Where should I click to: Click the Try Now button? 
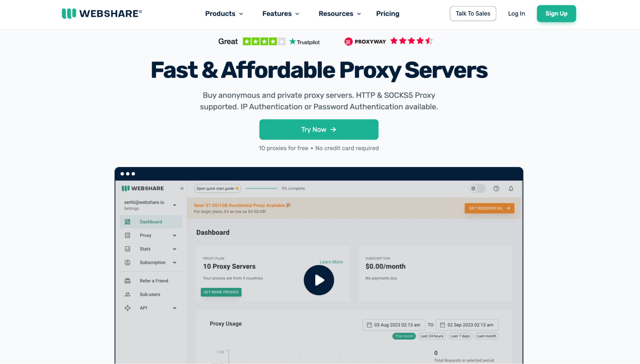[319, 130]
